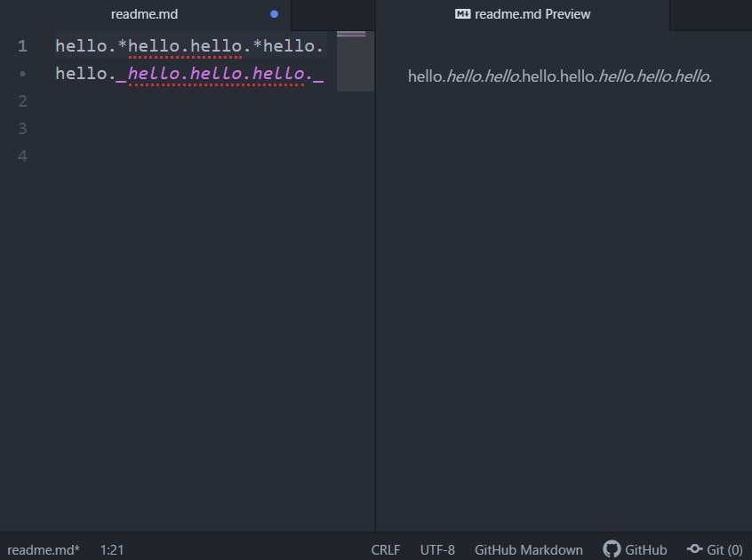The height and width of the screenshot is (560, 752).
Task: Change line endings via CRLF
Action: click(385, 550)
